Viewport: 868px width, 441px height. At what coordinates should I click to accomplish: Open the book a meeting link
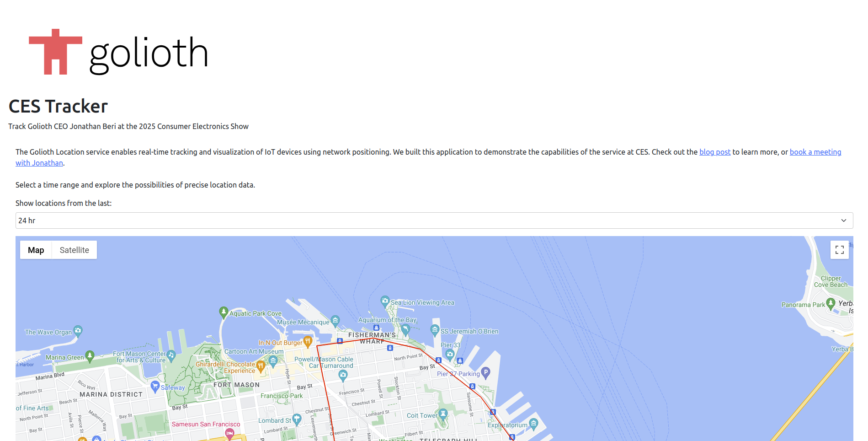coord(815,152)
